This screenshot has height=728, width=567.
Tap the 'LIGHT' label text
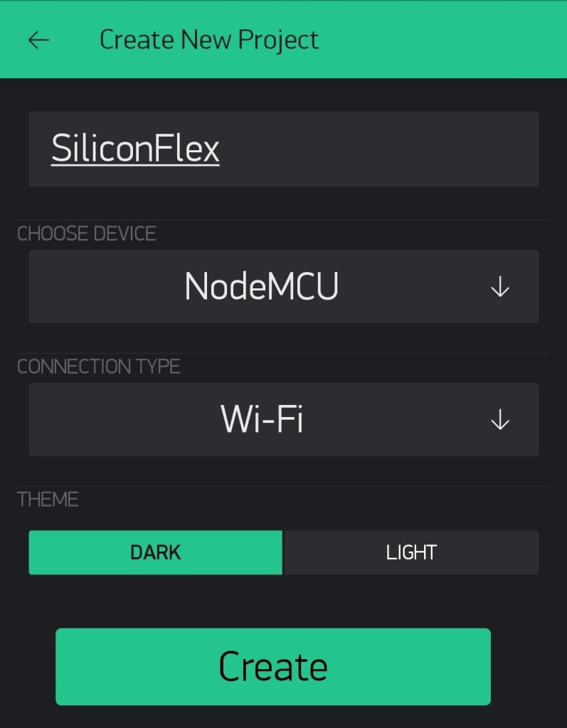pos(411,552)
